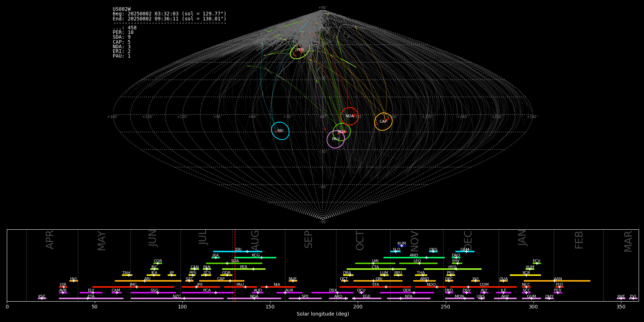Select the ORI shower bar in timeline
The height and width of the screenshot is (322, 644).
(378, 281)
